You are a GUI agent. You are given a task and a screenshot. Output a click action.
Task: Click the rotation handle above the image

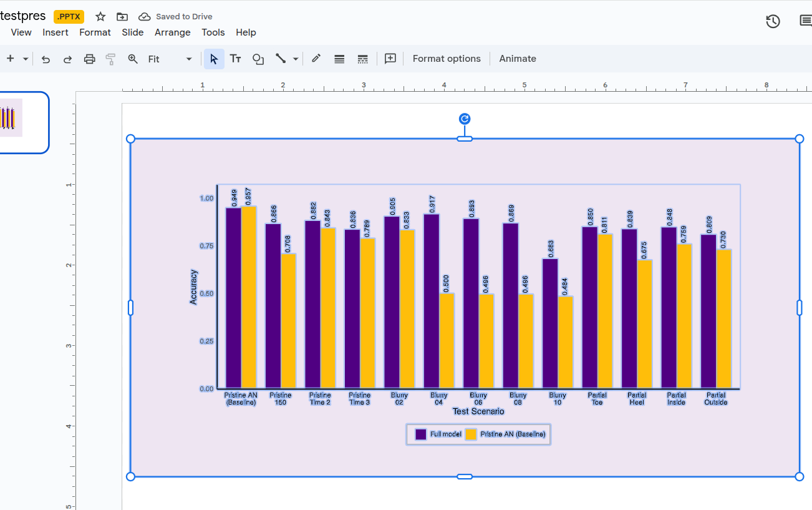coord(465,119)
